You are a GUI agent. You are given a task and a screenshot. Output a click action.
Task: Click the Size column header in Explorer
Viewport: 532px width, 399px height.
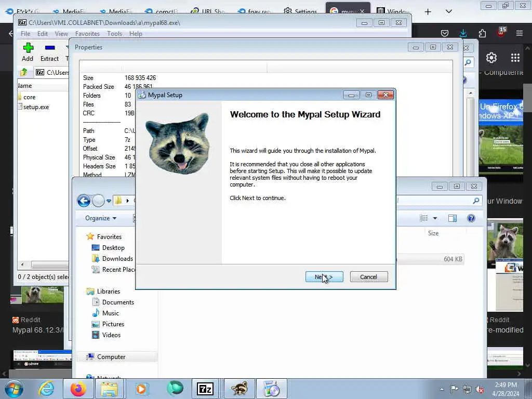pyautogui.click(x=433, y=233)
